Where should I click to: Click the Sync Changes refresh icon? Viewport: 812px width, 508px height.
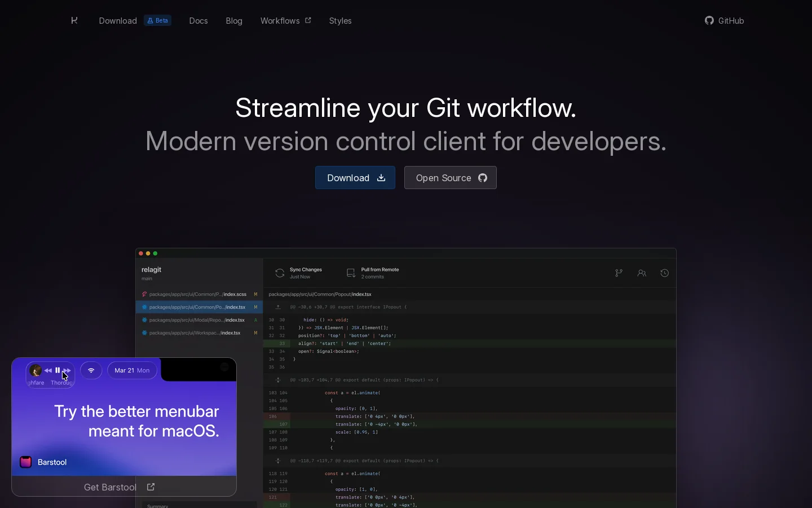tap(280, 273)
